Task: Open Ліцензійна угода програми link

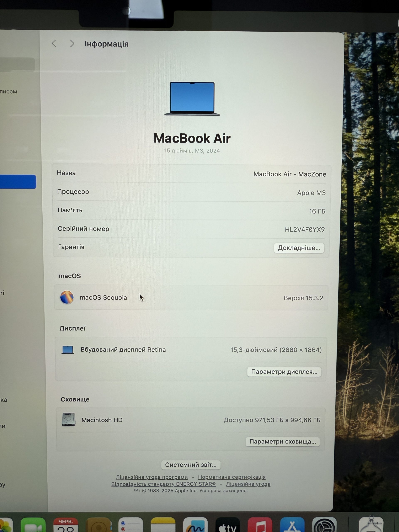Action: (x=152, y=477)
